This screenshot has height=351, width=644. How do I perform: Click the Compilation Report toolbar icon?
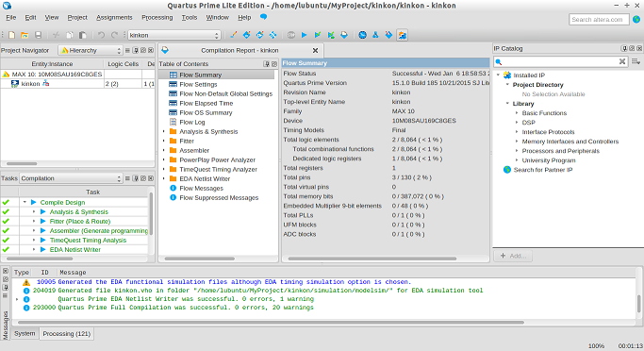(344, 35)
